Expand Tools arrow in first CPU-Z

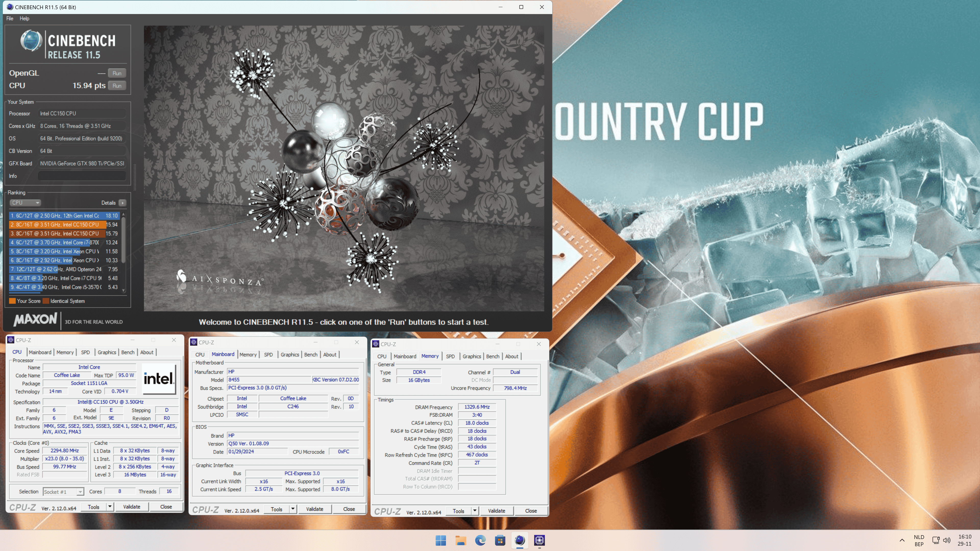point(109,507)
